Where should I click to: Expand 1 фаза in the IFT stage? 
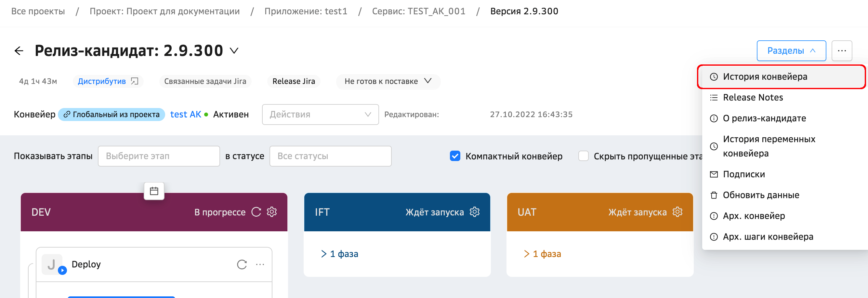point(340,254)
